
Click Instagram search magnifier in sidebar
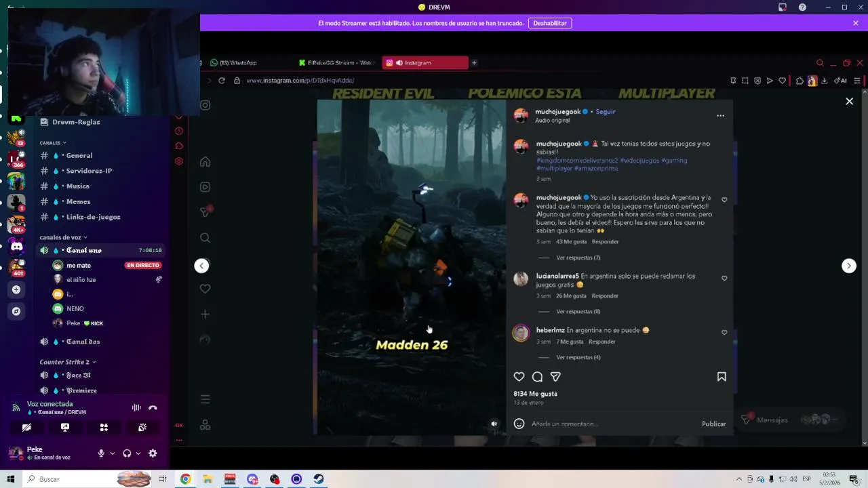[205, 238]
